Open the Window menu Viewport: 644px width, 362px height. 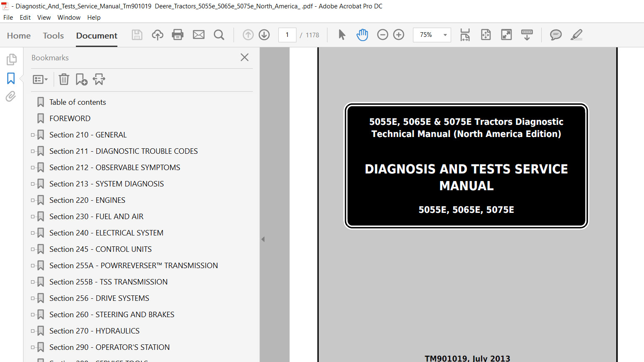coord(69,18)
